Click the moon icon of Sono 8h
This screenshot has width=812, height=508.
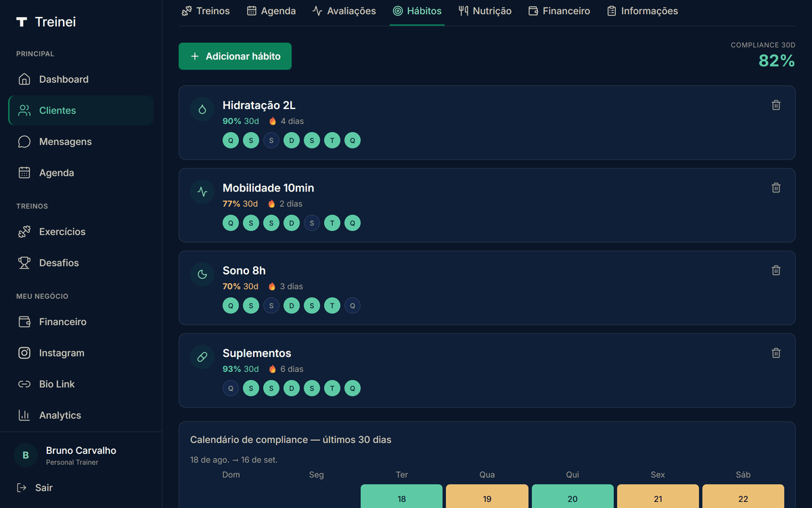coord(202,274)
